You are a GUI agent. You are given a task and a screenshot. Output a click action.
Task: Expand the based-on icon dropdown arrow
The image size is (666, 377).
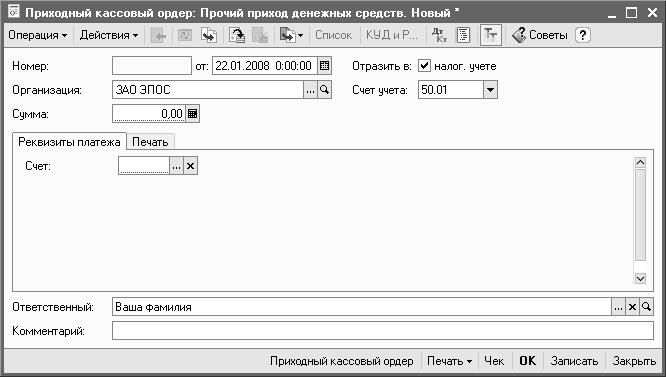coord(301,36)
